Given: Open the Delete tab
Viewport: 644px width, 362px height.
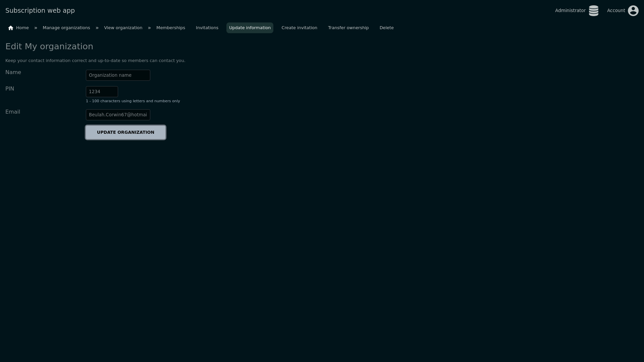Looking at the screenshot, I should 386,28.
